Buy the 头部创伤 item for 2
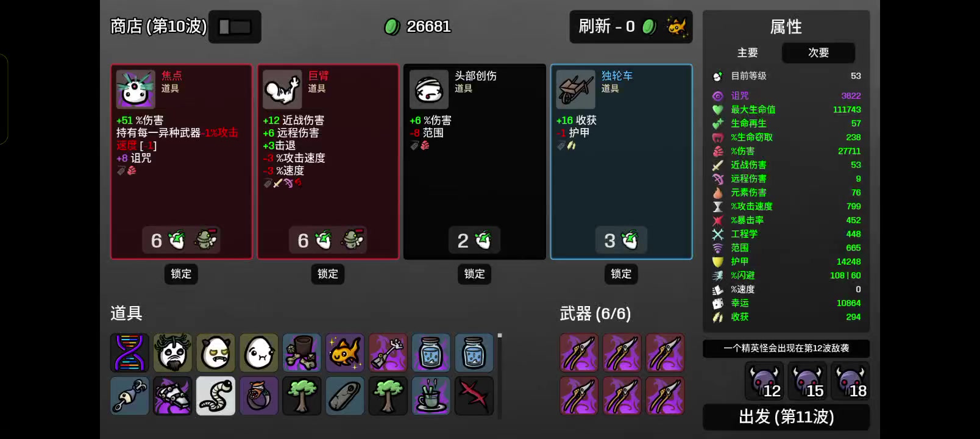Viewport: 980px width, 439px height. click(474, 240)
